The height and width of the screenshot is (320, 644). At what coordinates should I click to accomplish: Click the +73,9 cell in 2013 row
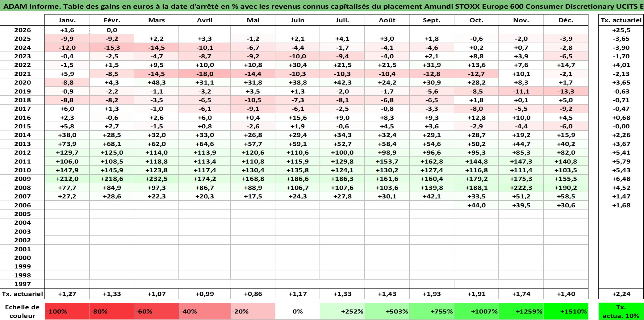[x=67, y=144]
